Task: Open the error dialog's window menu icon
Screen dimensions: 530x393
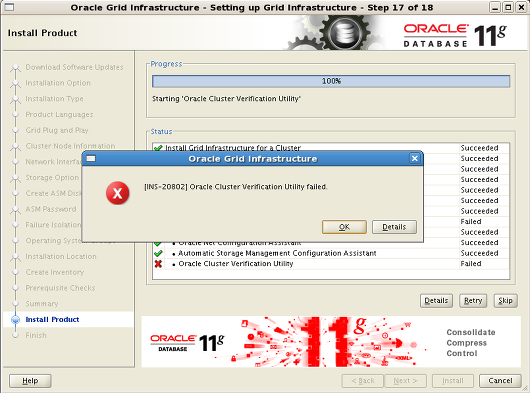Action: coord(91,158)
